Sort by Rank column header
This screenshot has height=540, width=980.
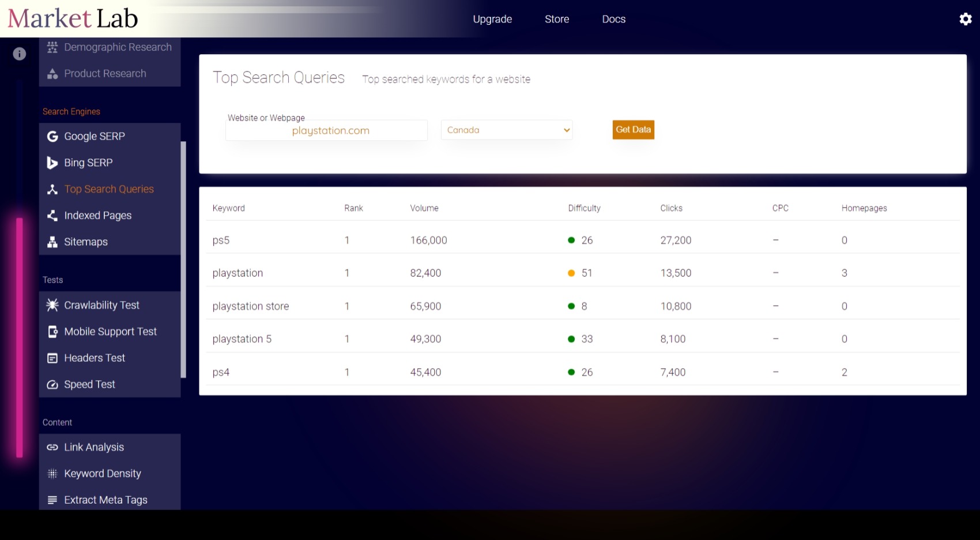click(x=354, y=208)
